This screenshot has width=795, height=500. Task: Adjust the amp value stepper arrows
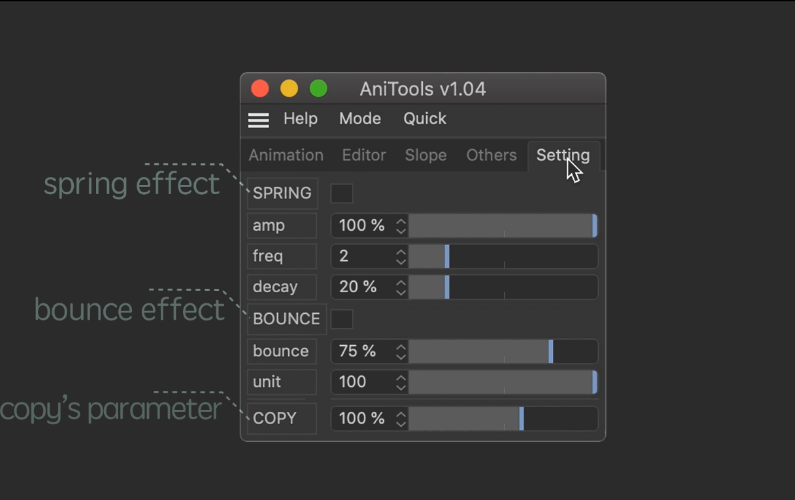point(401,226)
